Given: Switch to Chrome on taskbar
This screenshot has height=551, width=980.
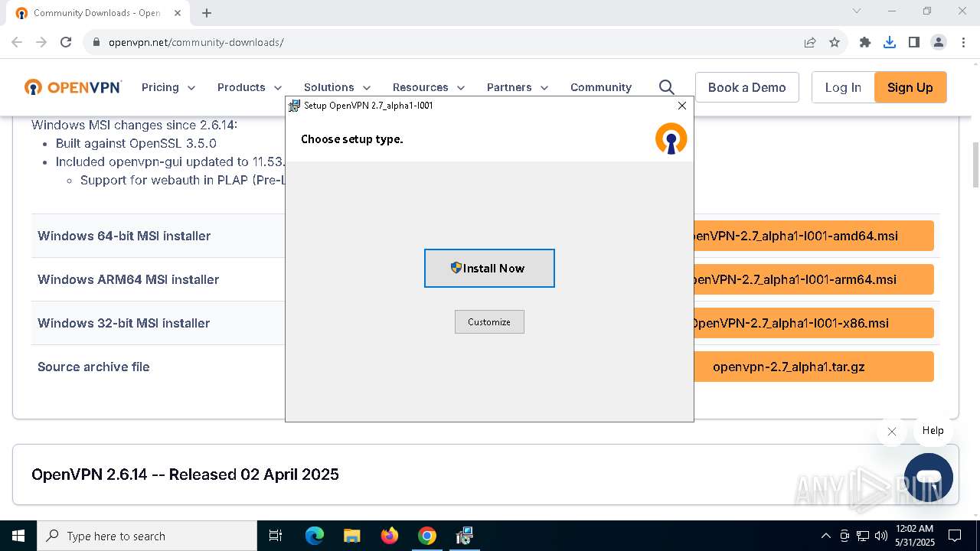Looking at the screenshot, I should pos(426,536).
